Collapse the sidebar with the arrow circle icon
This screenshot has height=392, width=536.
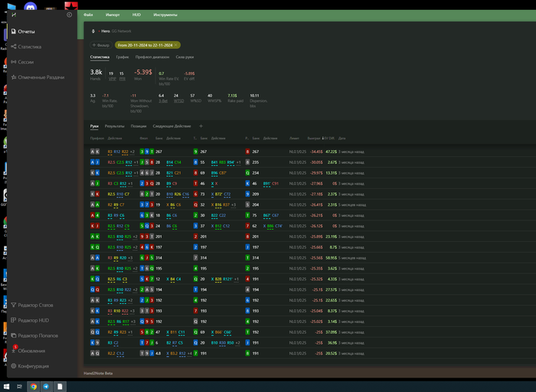point(70,15)
